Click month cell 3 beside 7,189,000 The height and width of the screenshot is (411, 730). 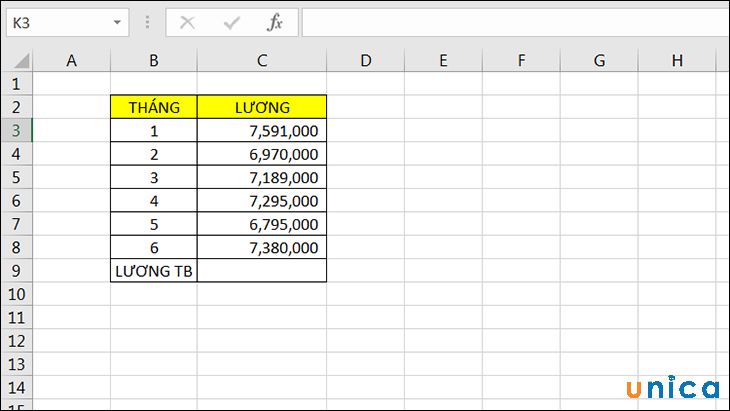154,177
